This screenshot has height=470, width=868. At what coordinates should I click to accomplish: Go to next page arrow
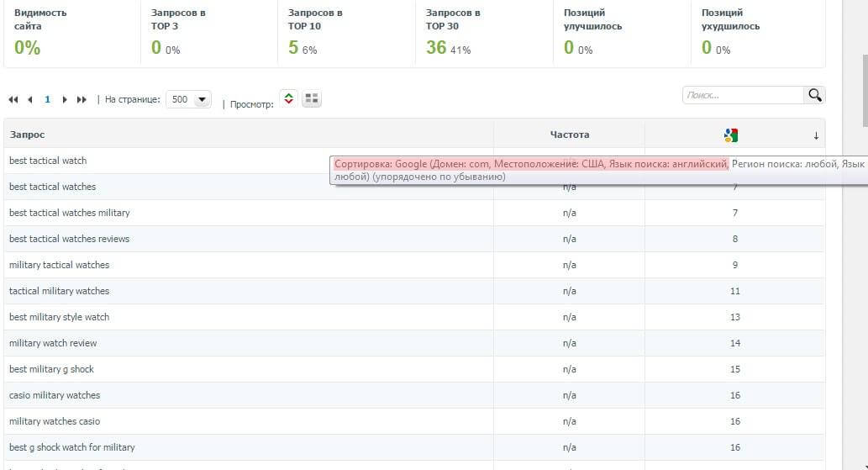[x=65, y=100]
